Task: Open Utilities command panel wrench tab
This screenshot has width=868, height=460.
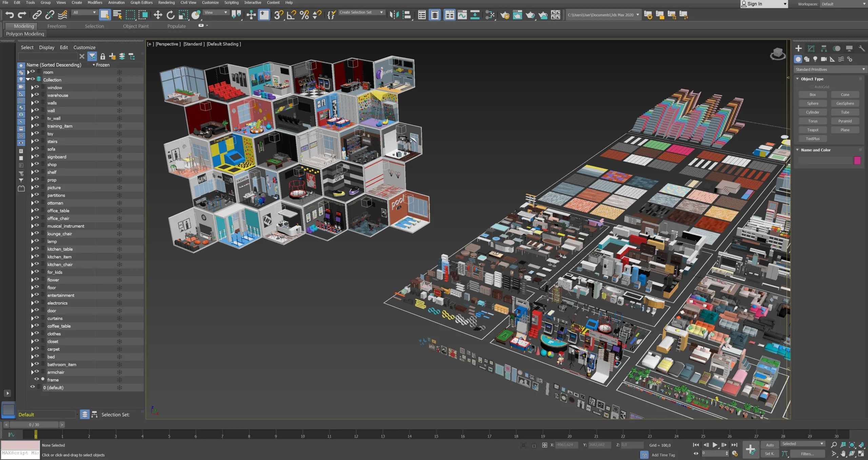Action: point(862,48)
